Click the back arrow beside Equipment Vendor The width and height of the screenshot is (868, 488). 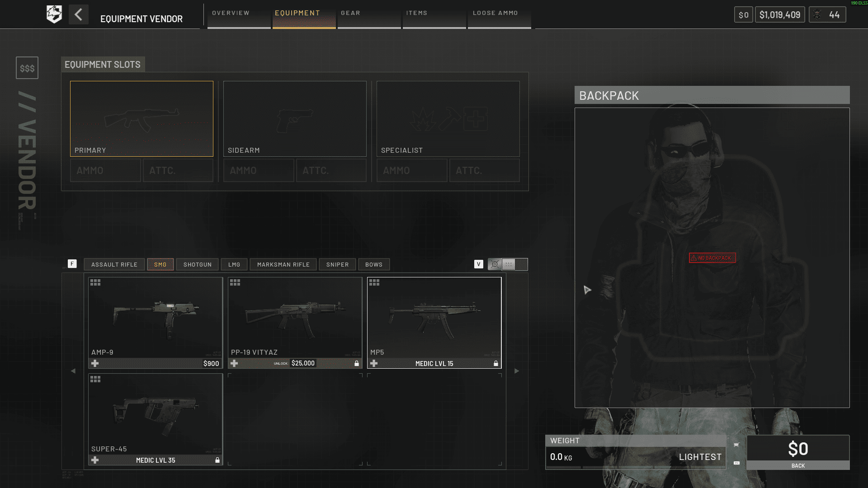[79, 14]
